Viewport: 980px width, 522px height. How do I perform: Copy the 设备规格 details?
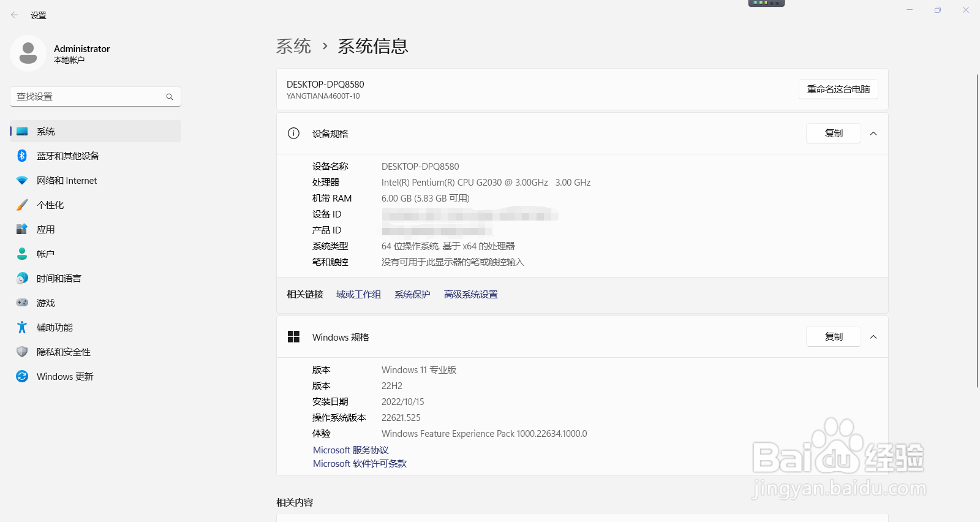[834, 134]
